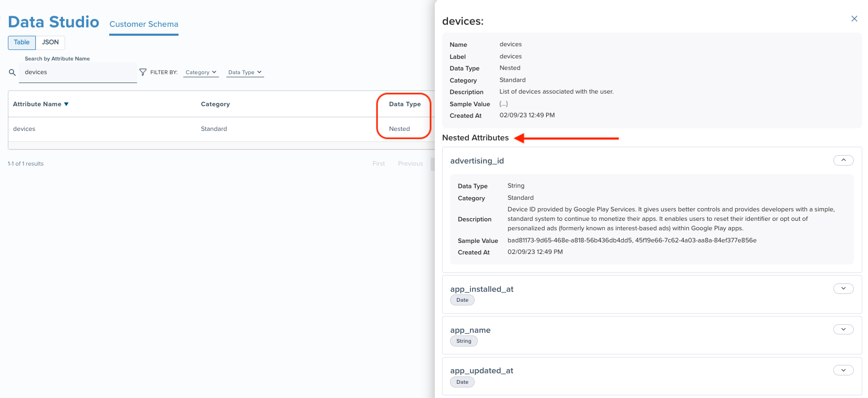The image size is (868, 398).
Task: Click the Standard category cell in table
Action: pos(214,129)
